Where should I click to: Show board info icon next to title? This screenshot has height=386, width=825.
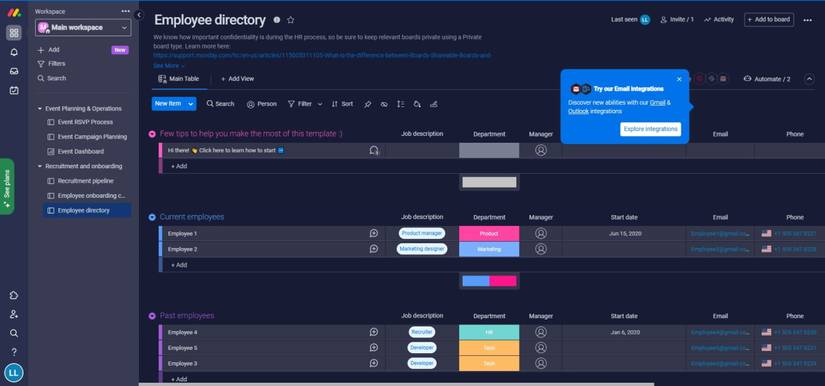[277, 20]
